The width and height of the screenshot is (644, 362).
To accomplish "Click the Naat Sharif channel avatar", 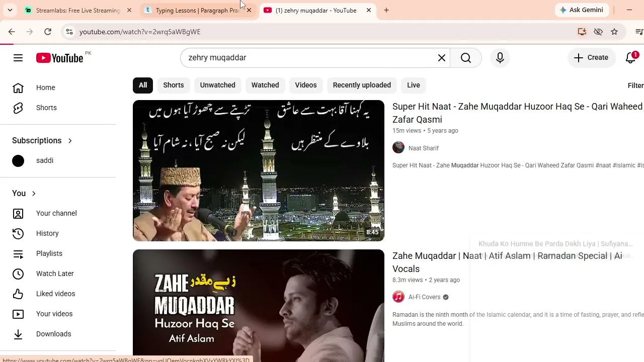I will point(398,148).
